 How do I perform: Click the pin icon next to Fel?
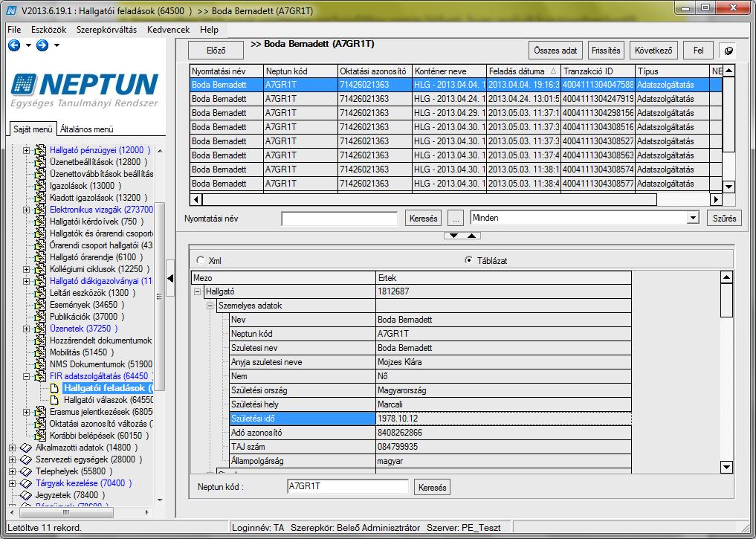729,50
